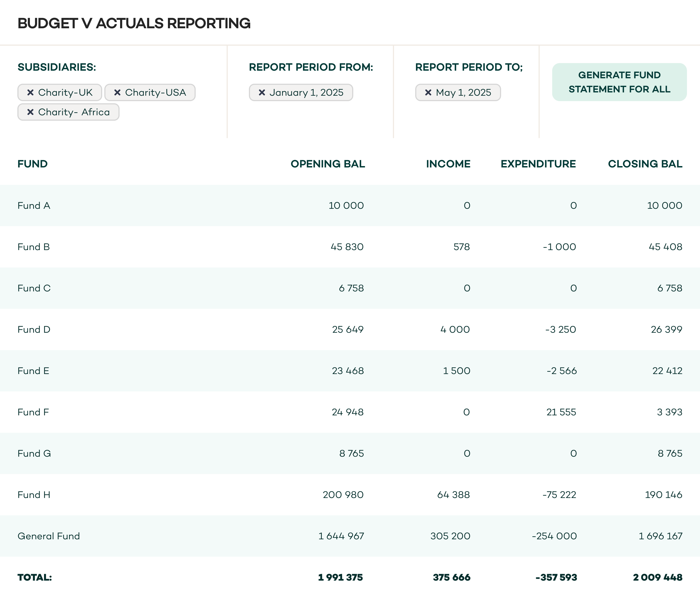Remove the Charity- Africa subsidiary tag
The image size is (700, 598).
pyautogui.click(x=30, y=112)
